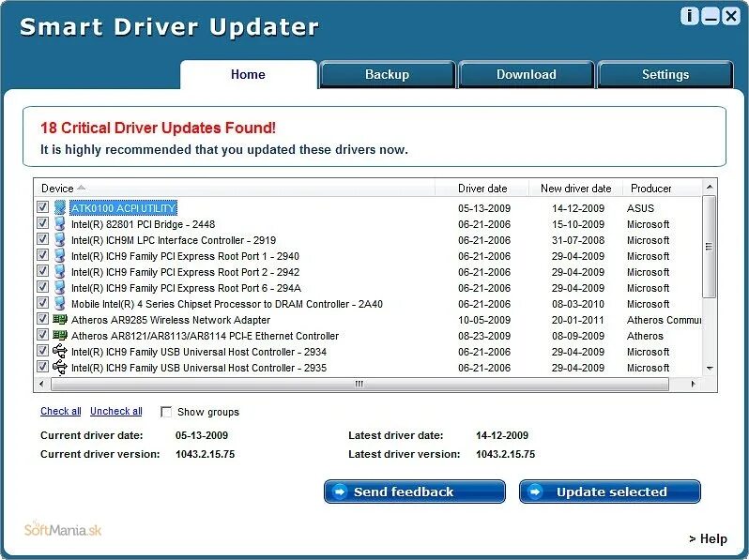Sort by New driver date column
The image size is (749, 560).
[x=575, y=189]
